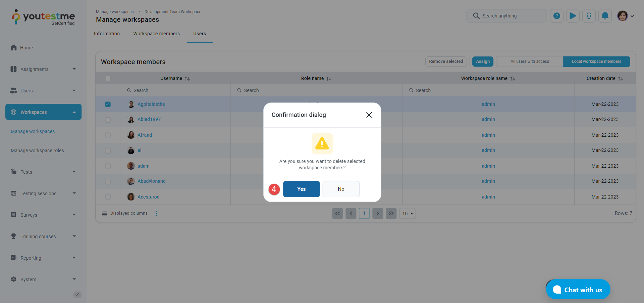
Task: Click Acesturod's avatar picture
Action: click(x=131, y=197)
